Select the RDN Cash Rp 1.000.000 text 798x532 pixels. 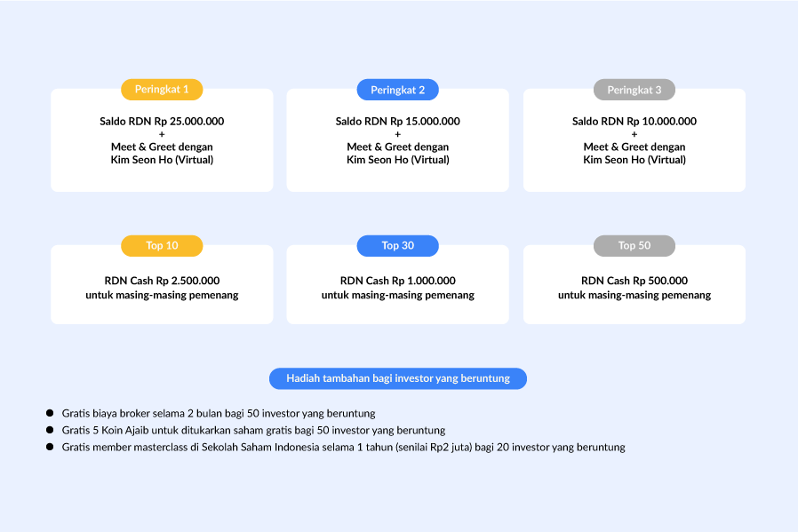(x=397, y=281)
